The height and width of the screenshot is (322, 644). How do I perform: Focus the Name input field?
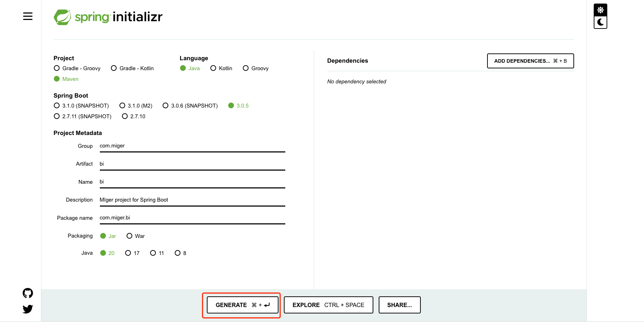[193, 182]
